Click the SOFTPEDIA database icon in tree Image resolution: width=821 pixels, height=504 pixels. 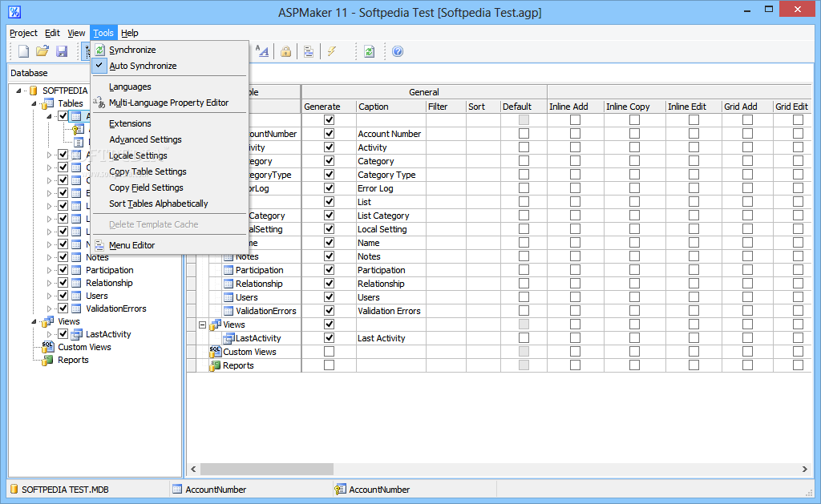pyautogui.click(x=34, y=91)
